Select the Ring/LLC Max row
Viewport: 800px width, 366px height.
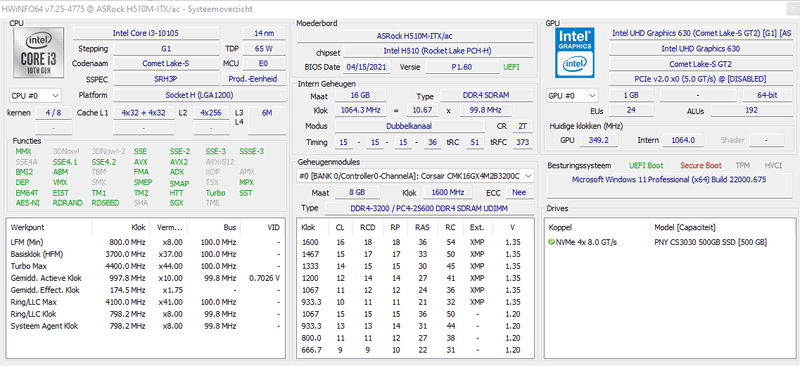click(145, 302)
